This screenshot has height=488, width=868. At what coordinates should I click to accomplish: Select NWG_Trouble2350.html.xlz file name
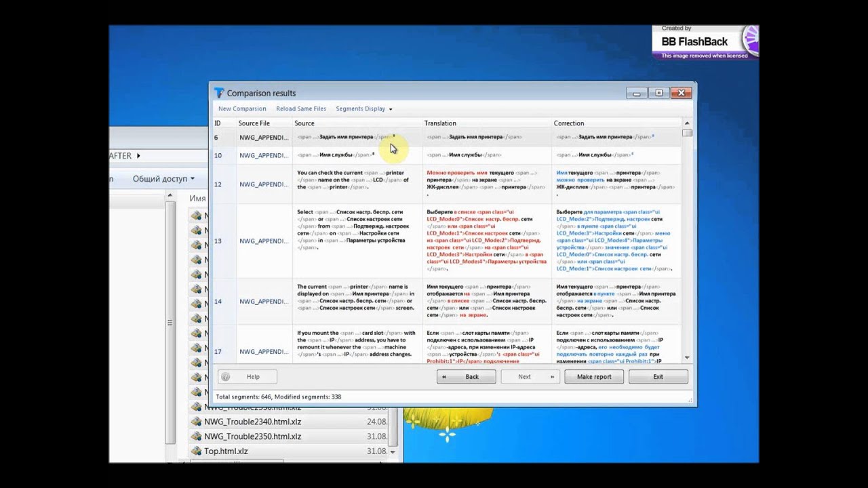pyautogui.click(x=252, y=436)
